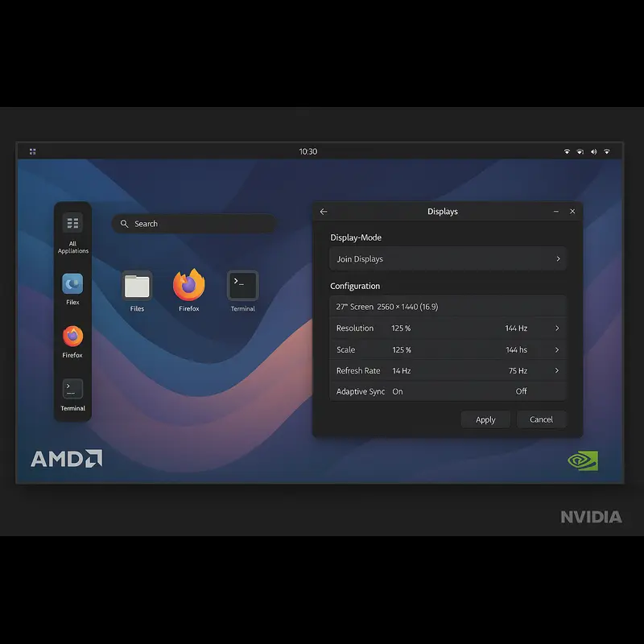Click the Wi-Fi icon in the top bar
The width and height of the screenshot is (644, 644).
pos(568,151)
